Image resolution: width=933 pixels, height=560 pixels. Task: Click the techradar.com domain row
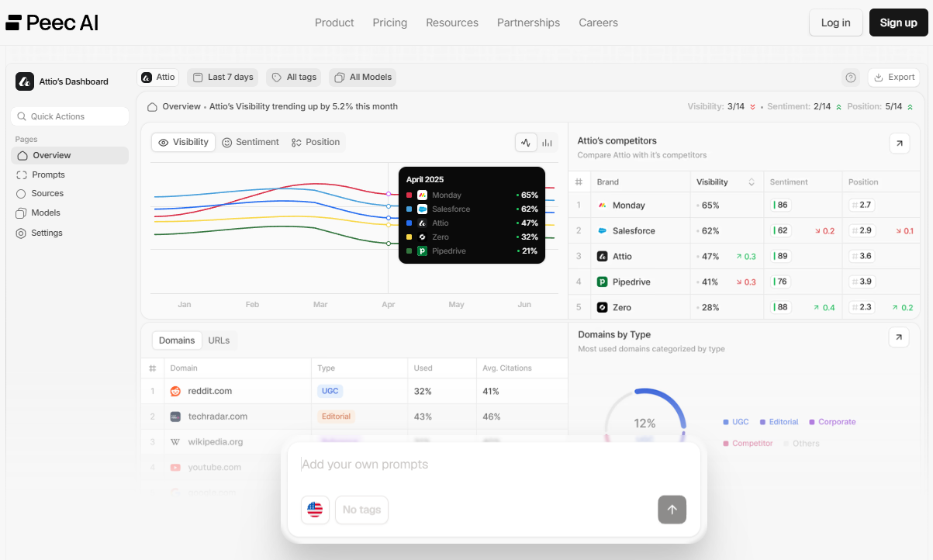(354, 417)
